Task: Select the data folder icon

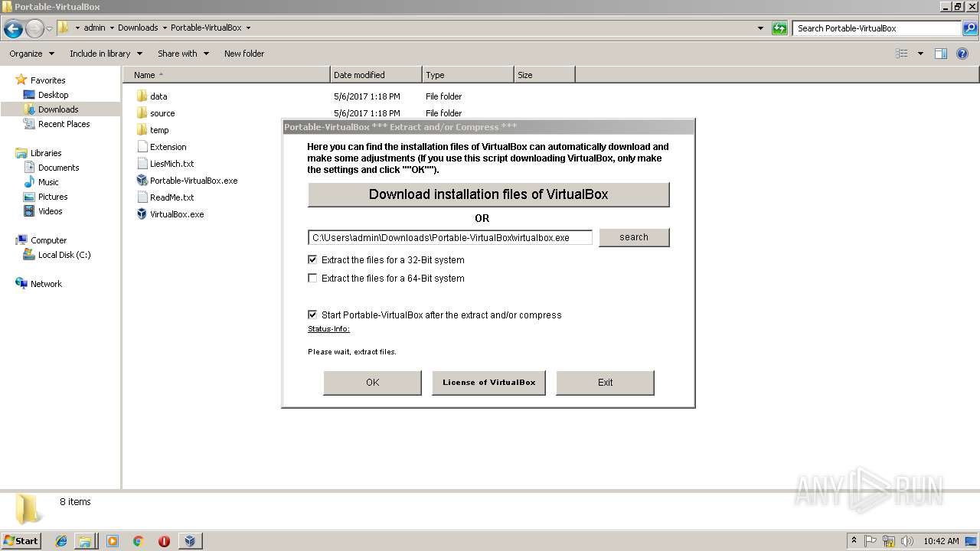Action: [142, 96]
